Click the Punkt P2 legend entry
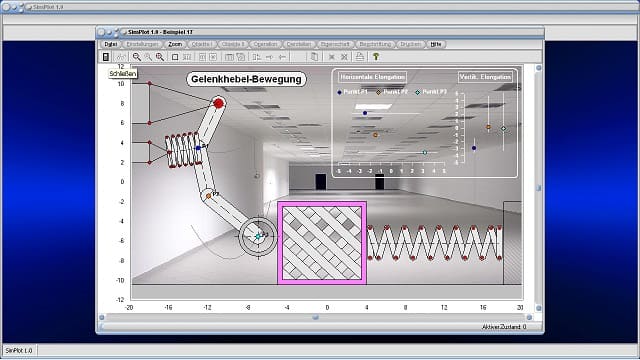640x360 pixels. pos(392,92)
